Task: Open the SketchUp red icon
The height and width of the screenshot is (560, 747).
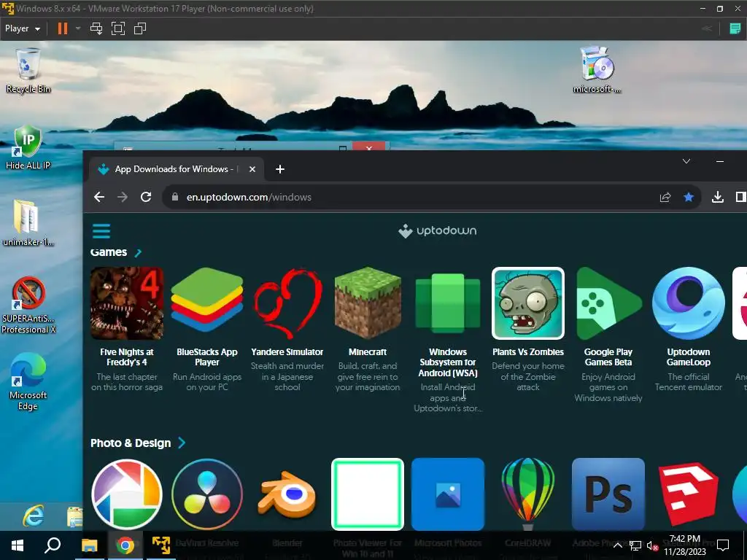Action: coord(689,494)
